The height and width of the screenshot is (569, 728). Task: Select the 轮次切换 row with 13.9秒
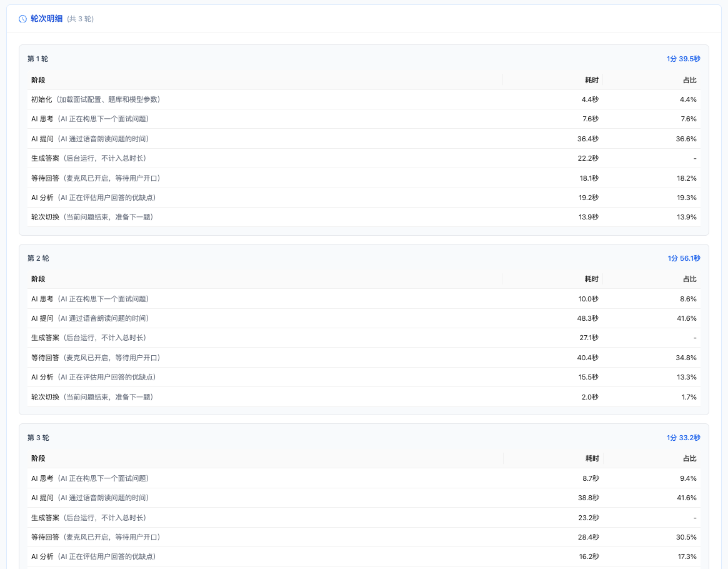click(92, 217)
